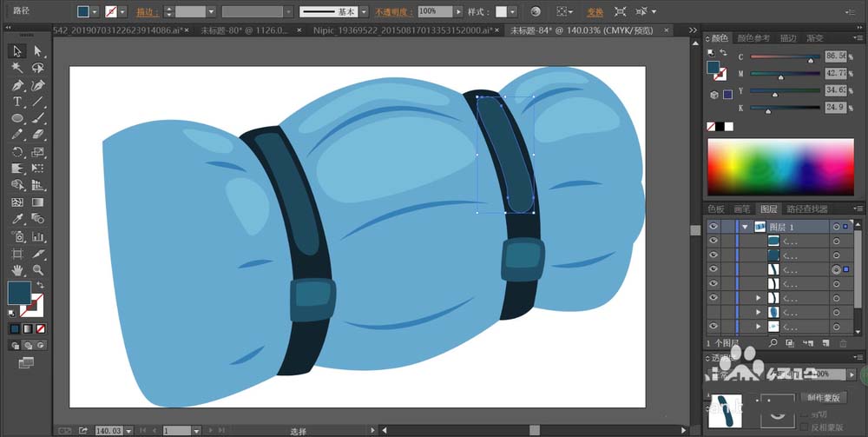Pick a color from the spectrum bar
The width and height of the screenshot is (868, 437).
coord(780,167)
